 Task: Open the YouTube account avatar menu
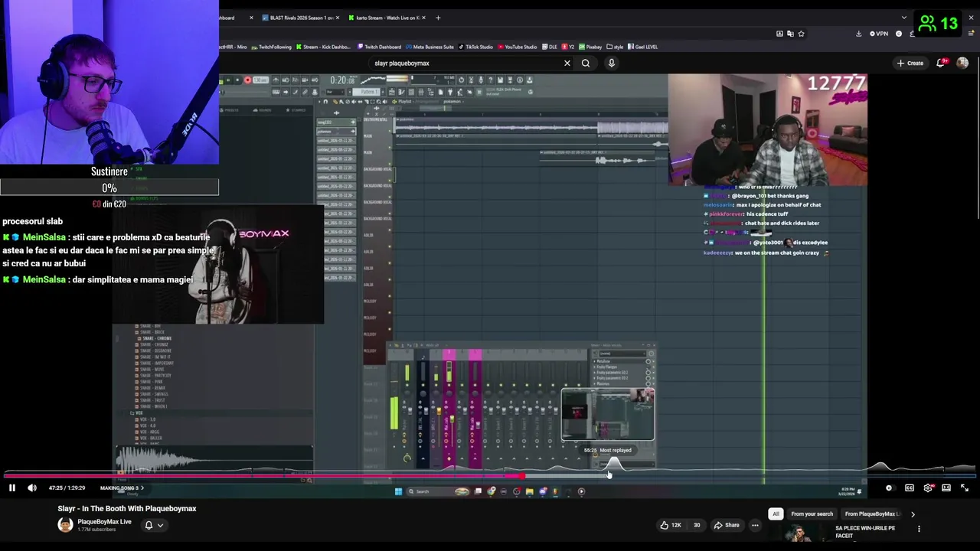click(962, 64)
